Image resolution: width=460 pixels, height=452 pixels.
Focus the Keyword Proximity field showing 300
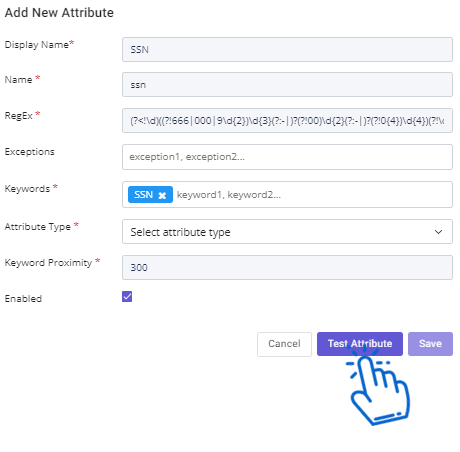tap(287, 267)
